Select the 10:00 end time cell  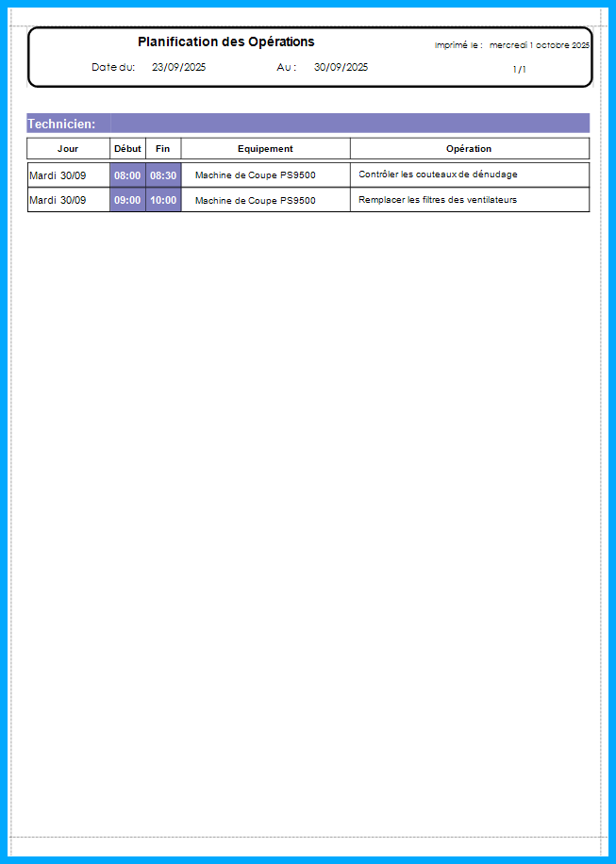pyautogui.click(x=163, y=200)
